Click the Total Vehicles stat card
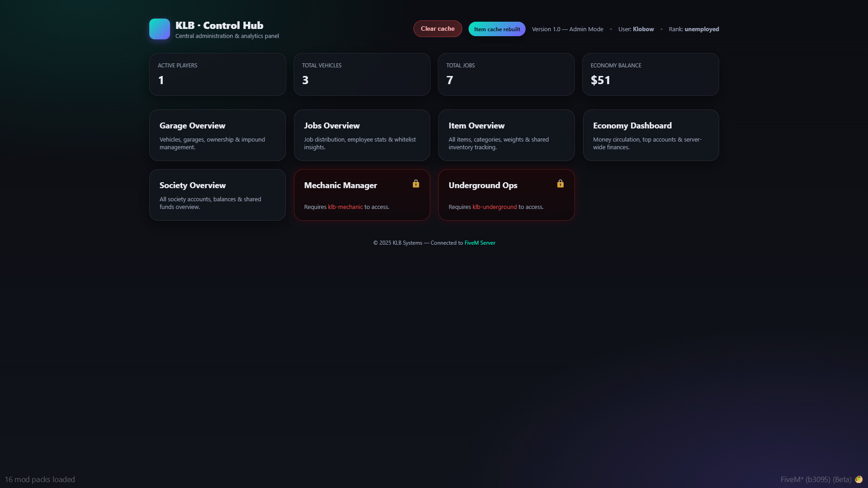Image resolution: width=868 pixels, height=488 pixels. (x=361, y=74)
